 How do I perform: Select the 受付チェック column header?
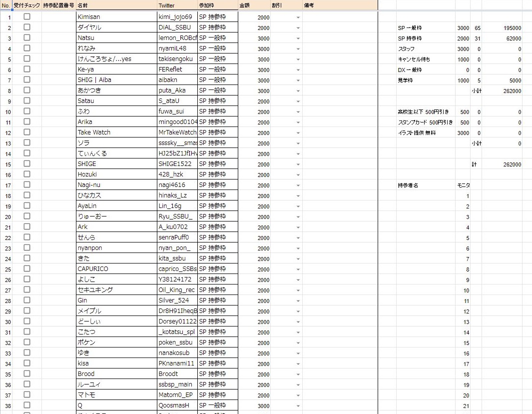27,5
